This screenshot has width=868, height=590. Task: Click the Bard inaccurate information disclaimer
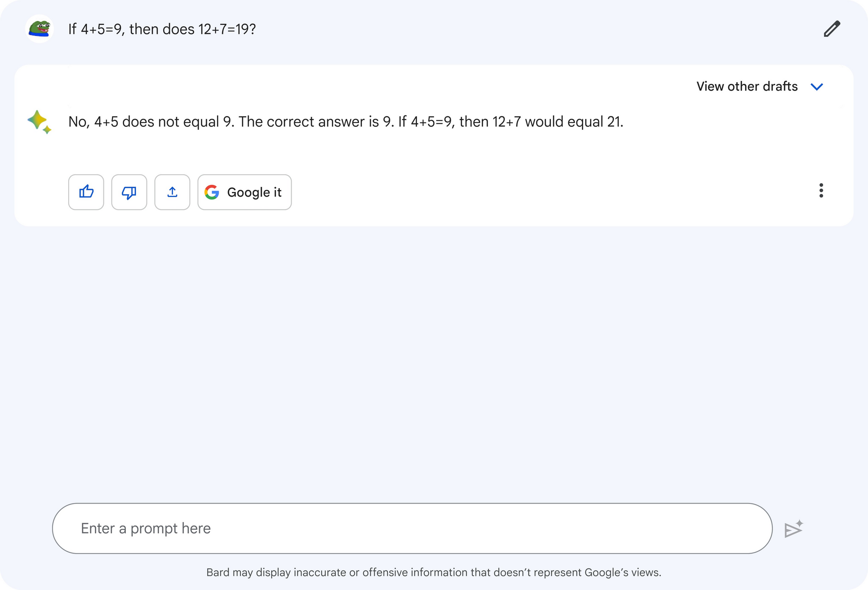coord(434,573)
